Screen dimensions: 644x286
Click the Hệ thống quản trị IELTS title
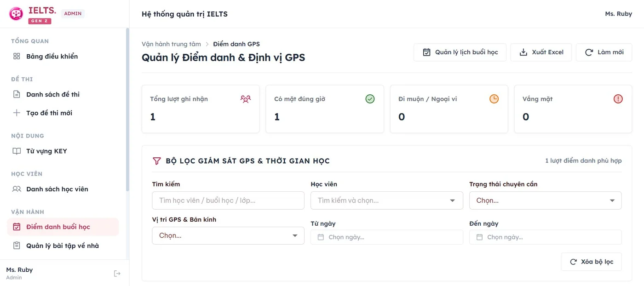(184, 14)
